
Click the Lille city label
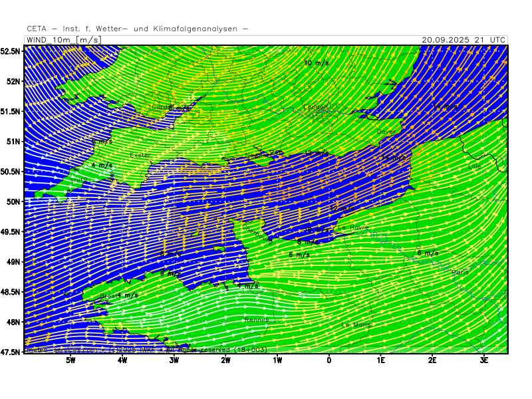pyautogui.click(x=475, y=167)
